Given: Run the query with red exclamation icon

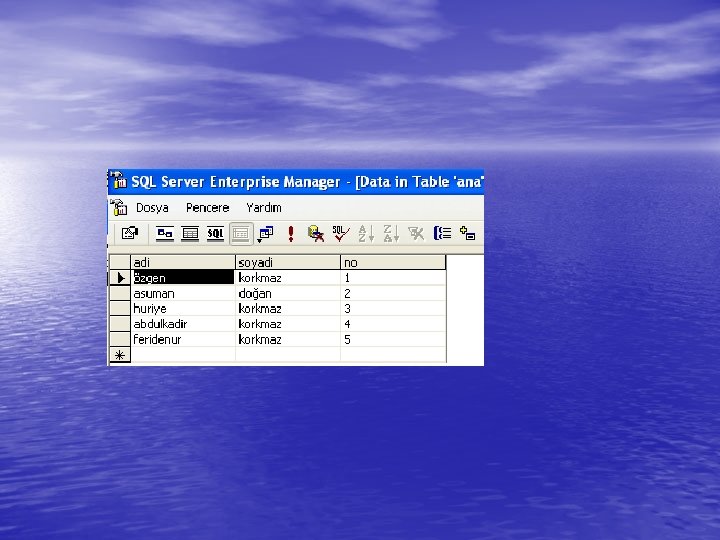Looking at the screenshot, I should (x=291, y=233).
